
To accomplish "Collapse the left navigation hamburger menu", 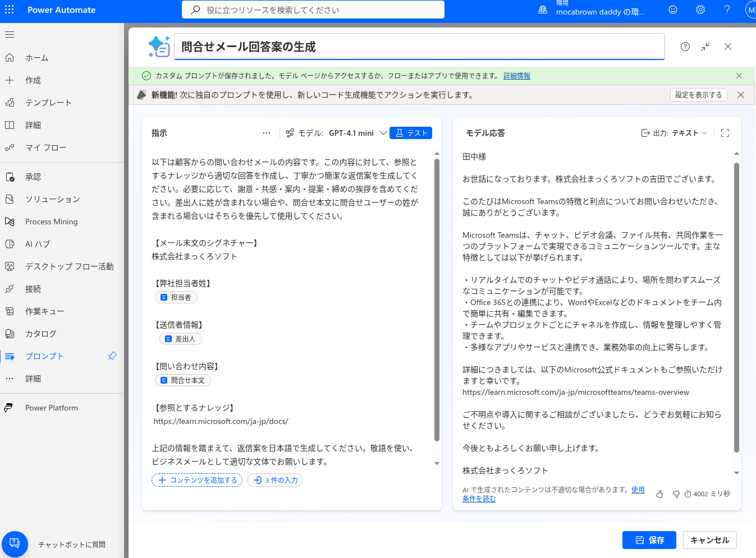I will (x=10, y=35).
